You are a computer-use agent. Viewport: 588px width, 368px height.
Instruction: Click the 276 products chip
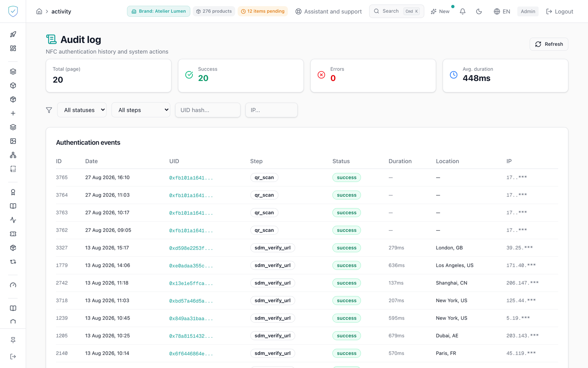214,11
